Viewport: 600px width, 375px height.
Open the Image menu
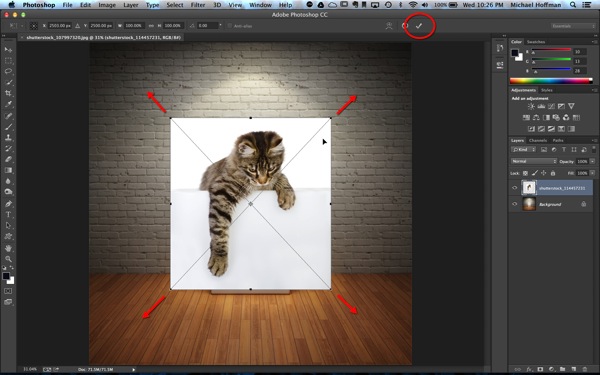click(107, 5)
